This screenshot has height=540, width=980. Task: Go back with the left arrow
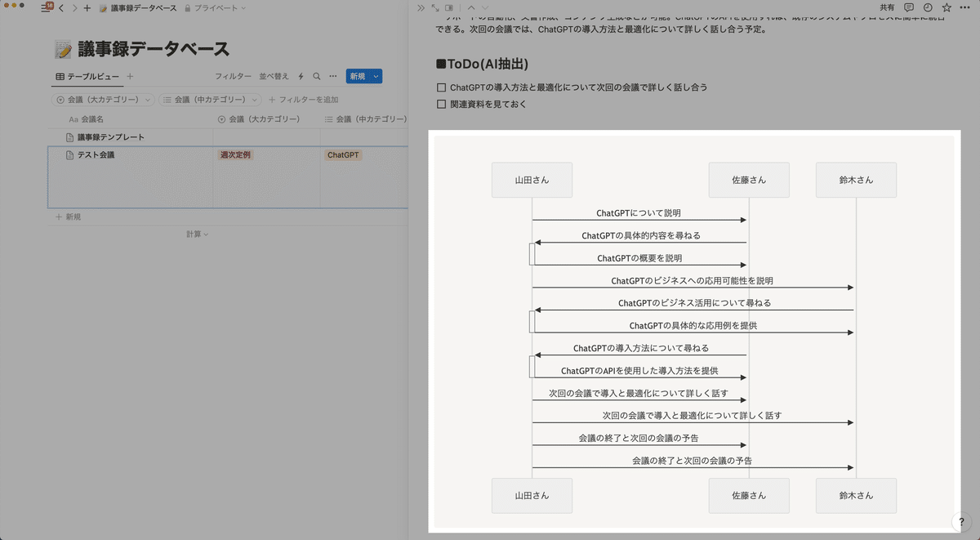(62, 8)
